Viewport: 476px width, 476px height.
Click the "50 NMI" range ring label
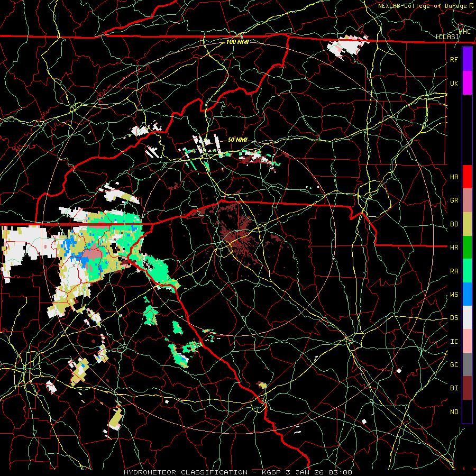tap(237, 140)
